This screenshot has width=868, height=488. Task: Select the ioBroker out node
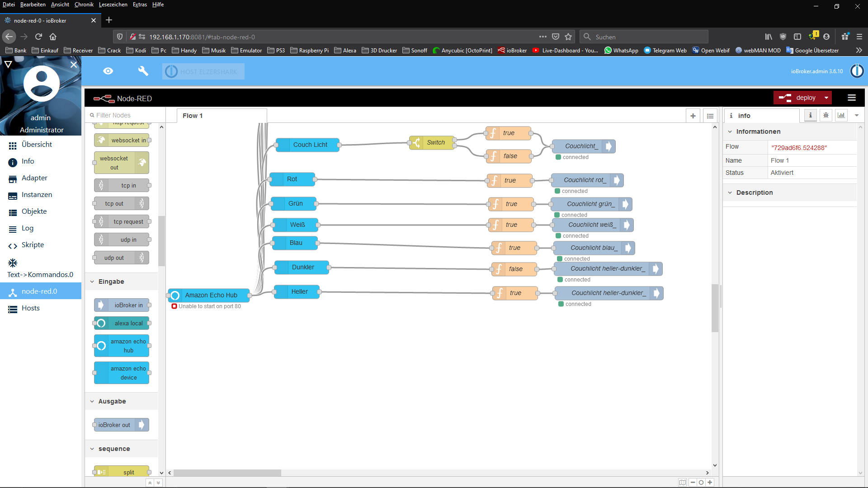[120, 425]
